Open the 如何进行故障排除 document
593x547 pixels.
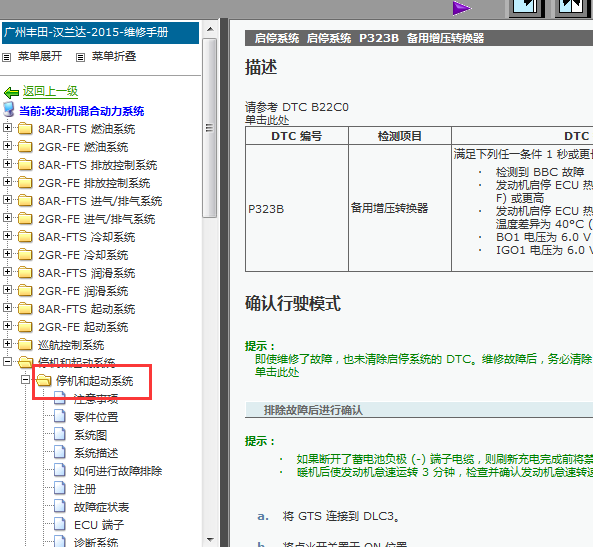click(x=118, y=471)
